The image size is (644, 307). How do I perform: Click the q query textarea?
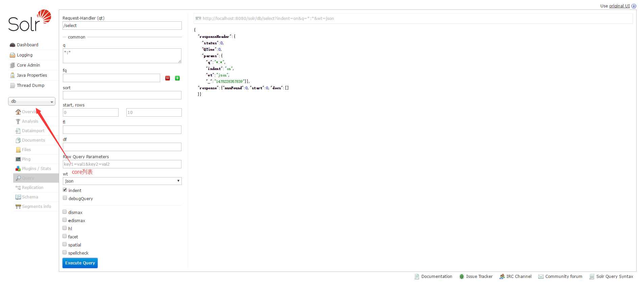(122, 56)
